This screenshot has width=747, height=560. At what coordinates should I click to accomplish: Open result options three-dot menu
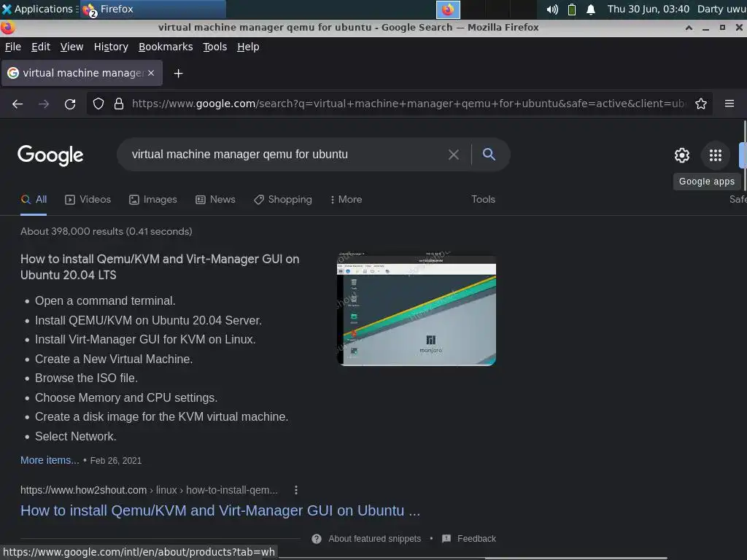coord(296,490)
